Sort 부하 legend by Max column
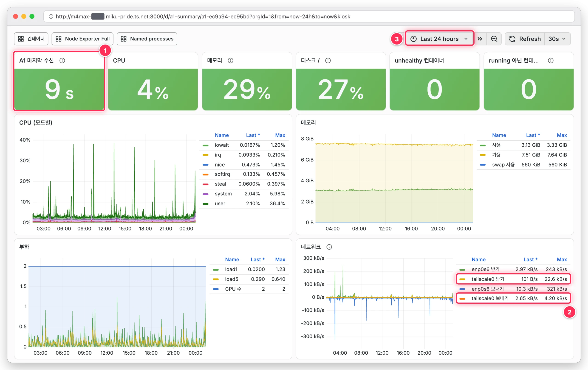 pos(280,259)
